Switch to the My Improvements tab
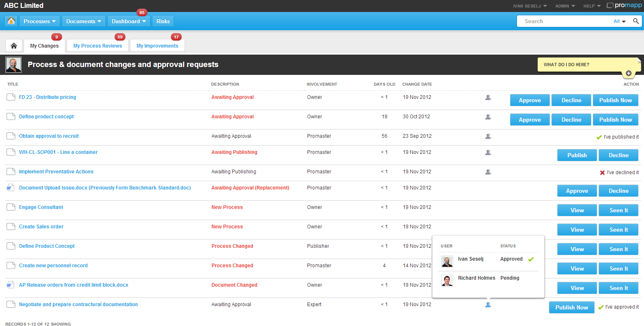 point(157,46)
